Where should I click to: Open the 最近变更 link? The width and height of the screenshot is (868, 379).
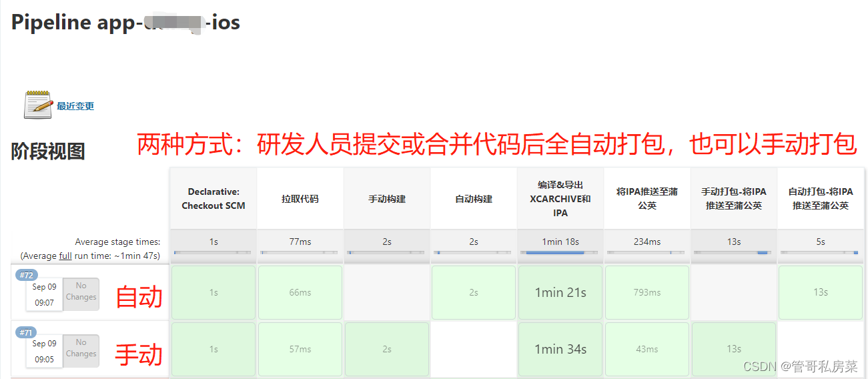[75, 106]
